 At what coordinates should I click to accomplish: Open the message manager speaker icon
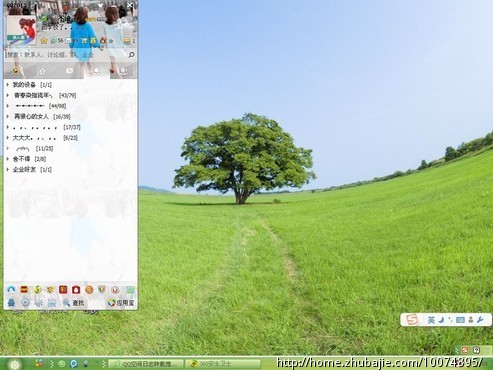[39, 303]
